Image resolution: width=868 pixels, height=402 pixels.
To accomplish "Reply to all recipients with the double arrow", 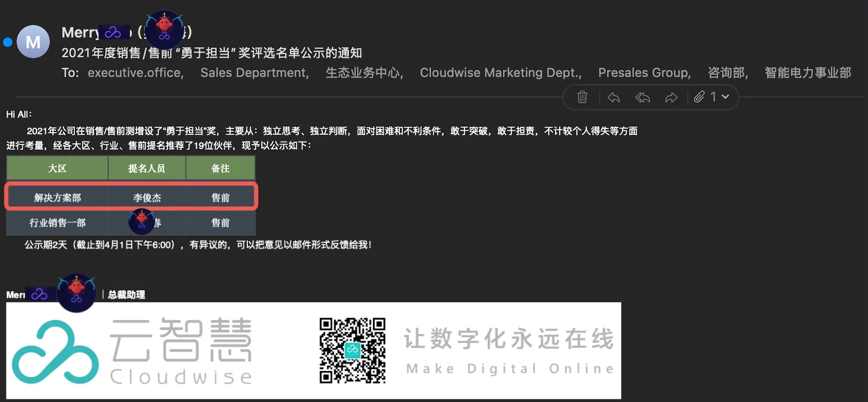I will tap(642, 97).
